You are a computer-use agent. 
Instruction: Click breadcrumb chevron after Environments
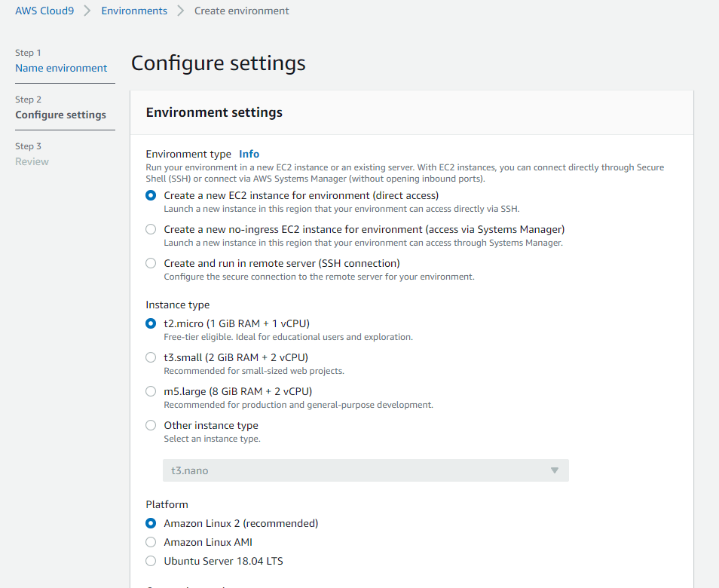181,11
